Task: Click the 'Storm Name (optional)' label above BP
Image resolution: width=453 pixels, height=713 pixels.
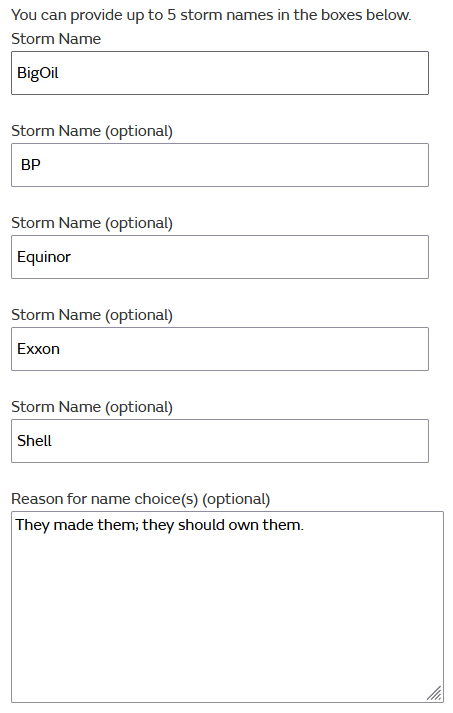Action: 92,131
